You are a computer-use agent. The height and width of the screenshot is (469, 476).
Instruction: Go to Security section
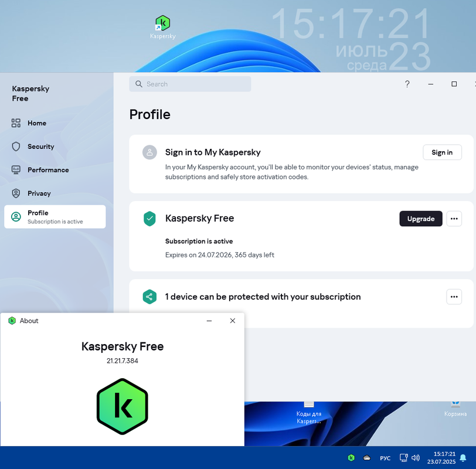(55, 147)
